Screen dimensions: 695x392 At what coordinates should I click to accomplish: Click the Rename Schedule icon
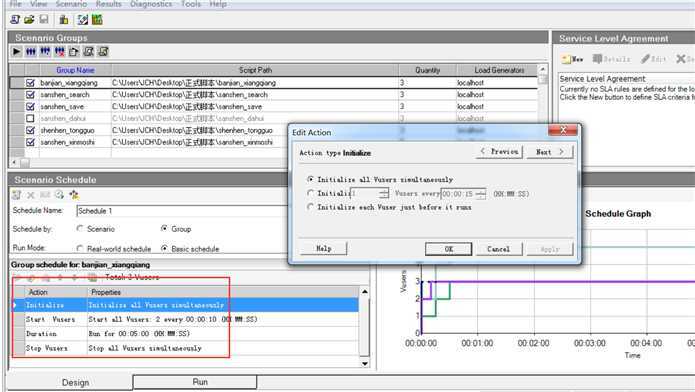pos(45,195)
